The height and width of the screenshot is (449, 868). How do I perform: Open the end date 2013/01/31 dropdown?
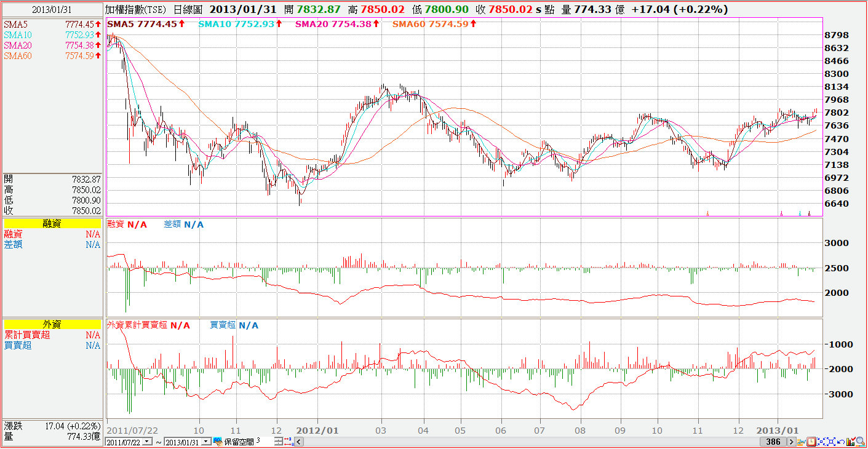pos(207,442)
